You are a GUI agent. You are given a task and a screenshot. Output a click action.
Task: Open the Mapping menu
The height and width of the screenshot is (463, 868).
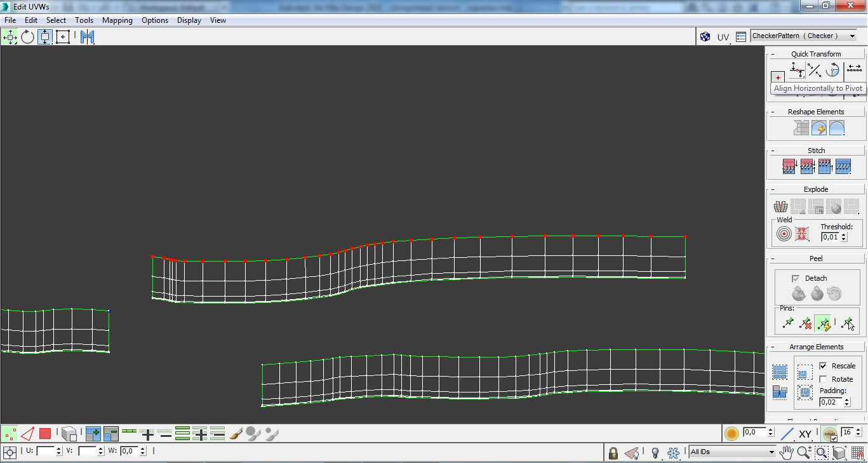(x=117, y=20)
